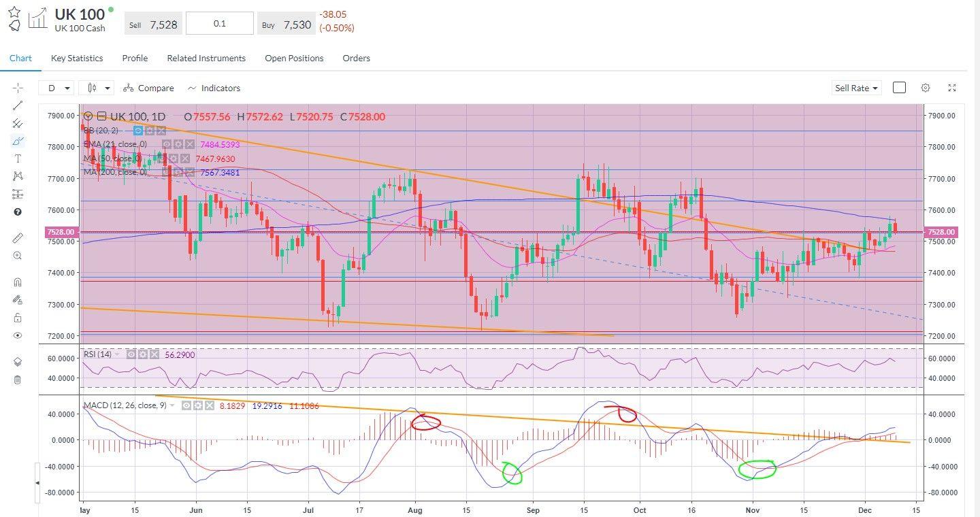Viewport: 980px width, 517px height.
Task: Switch to the Key Statistics tab
Action: pos(77,58)
